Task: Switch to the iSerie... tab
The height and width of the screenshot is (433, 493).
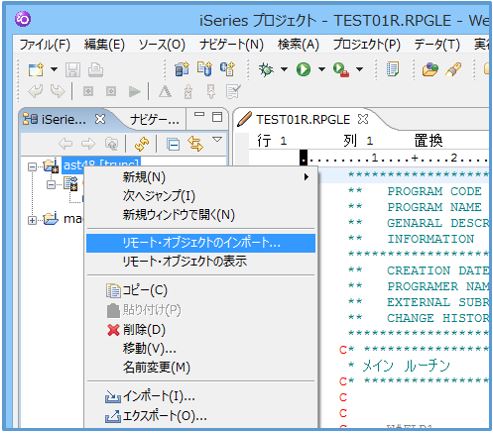Action: tap(63, 119)
